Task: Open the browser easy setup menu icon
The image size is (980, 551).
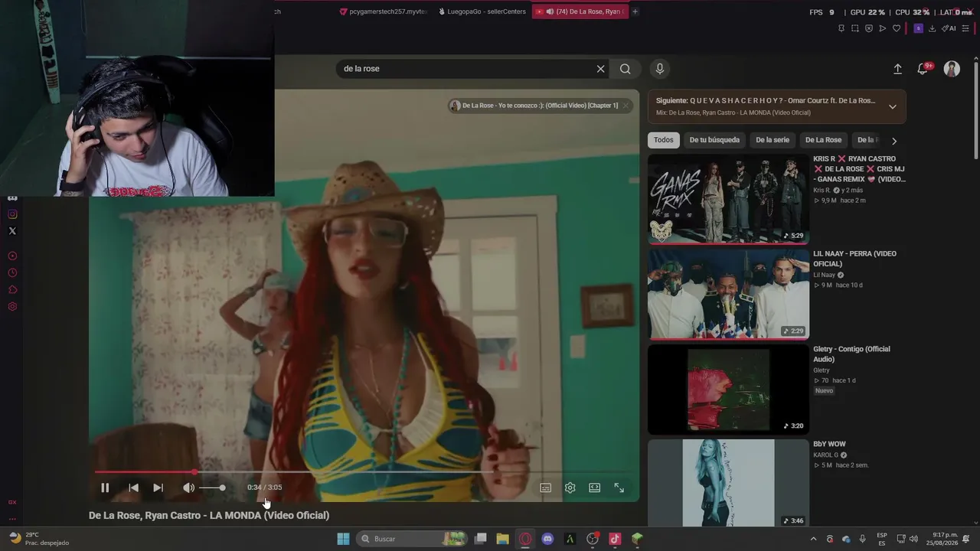Action: click(965, 28)
